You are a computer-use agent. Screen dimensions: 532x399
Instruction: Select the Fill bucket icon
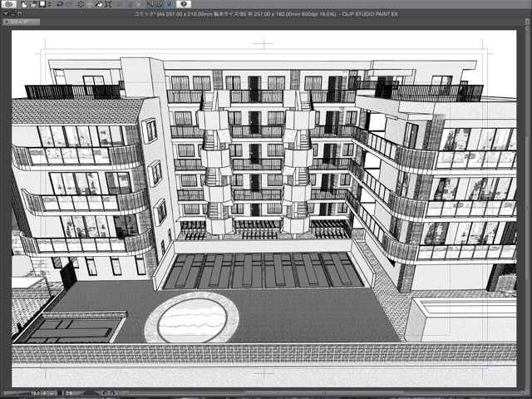pos(99,4)
